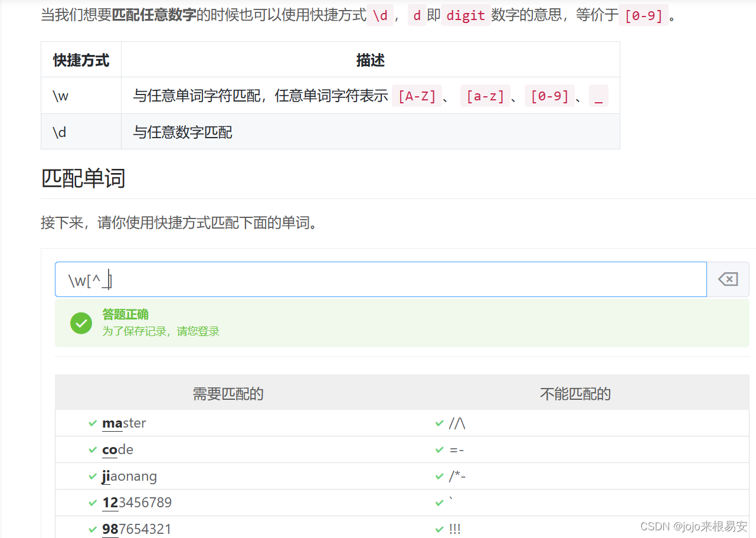
Task: Click the checkmark beside =-
Action: (439, 450)
